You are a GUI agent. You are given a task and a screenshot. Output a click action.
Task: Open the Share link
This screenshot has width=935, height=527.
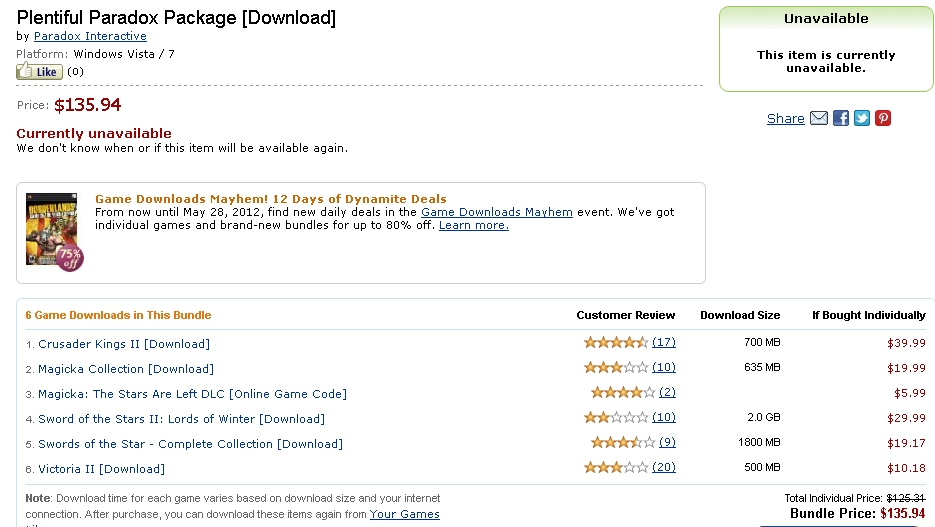point(785,119)
